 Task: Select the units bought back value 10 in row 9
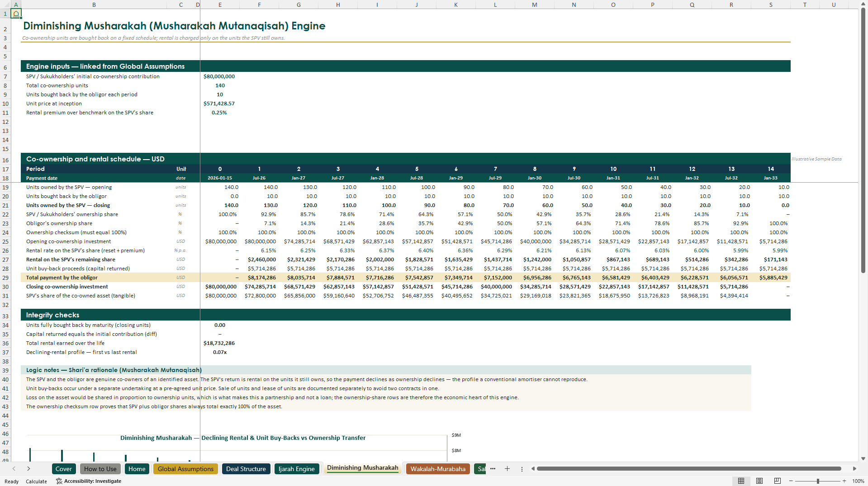(220, 94)
